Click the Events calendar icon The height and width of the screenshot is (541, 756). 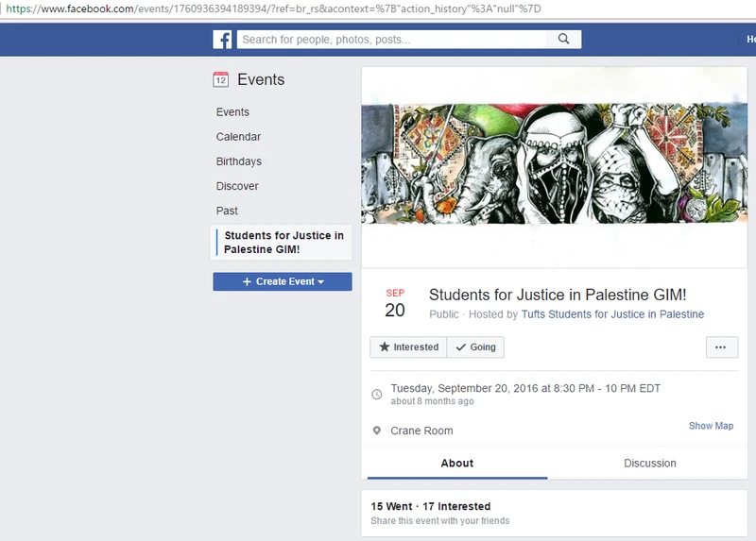[221, 79]
